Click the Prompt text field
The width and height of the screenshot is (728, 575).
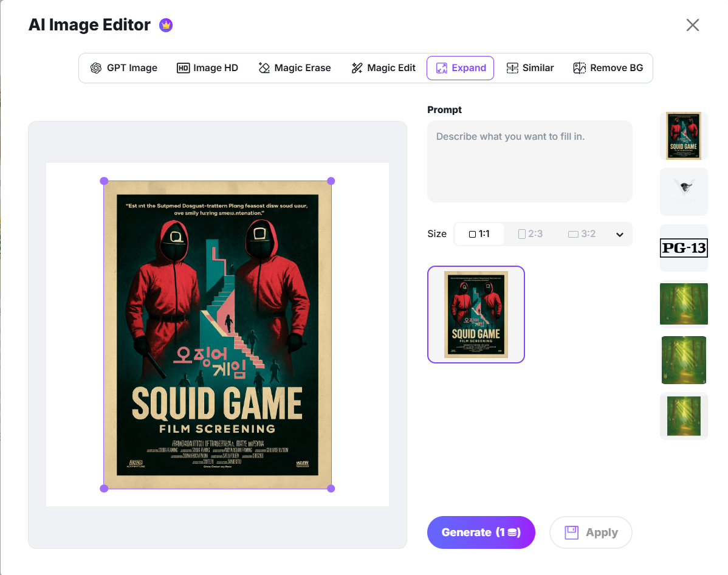pos(530,161)
